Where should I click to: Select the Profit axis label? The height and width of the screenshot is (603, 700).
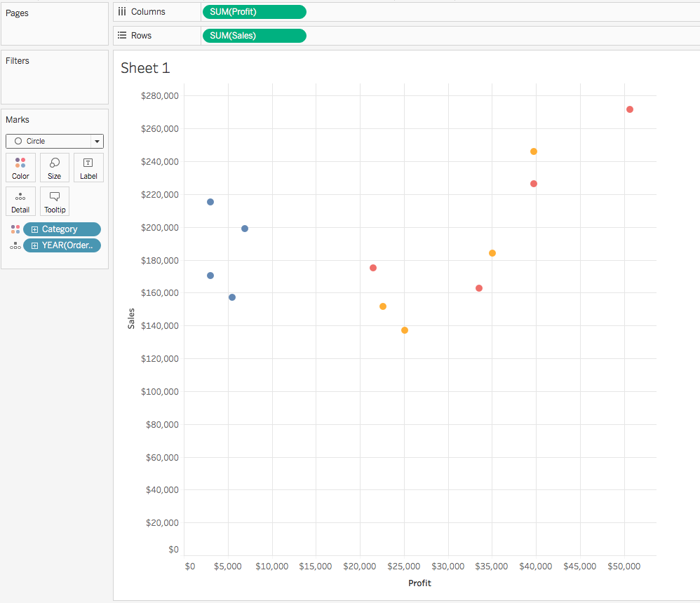point(419,583)
